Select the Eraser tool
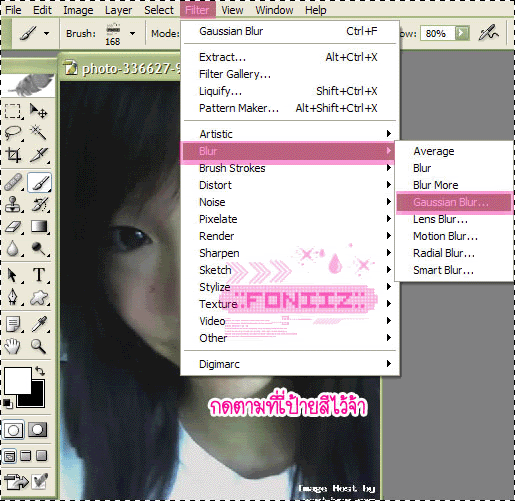Image resolution: width=515 pixels, height=501 pixels. (13, 227)
